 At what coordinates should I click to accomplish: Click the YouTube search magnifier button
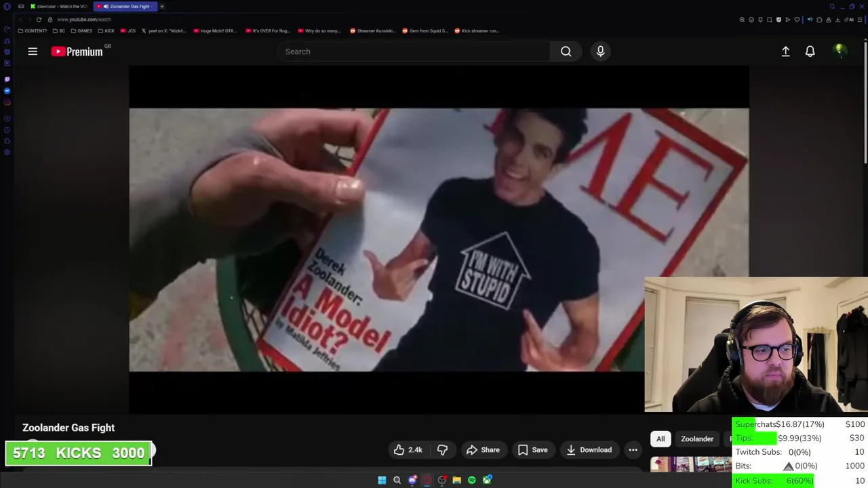[x=566, y=52]
